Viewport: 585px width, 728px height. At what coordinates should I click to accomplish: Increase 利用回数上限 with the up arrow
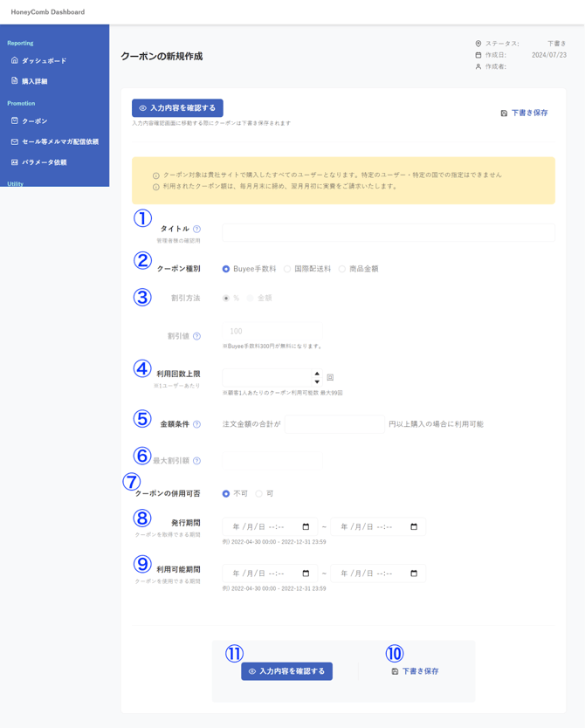[x=317, y=374]
